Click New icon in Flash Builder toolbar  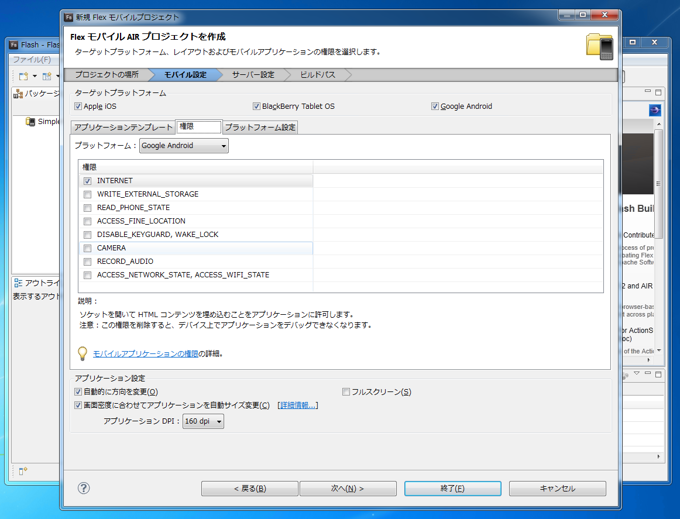23,76
